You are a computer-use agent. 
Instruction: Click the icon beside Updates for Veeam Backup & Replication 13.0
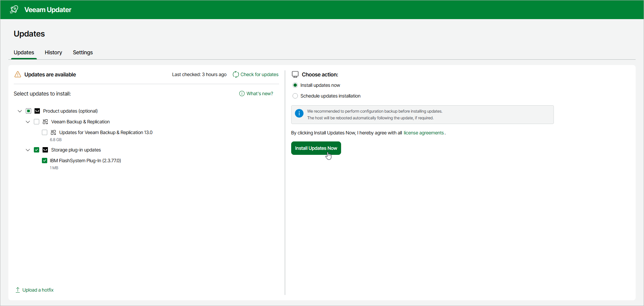53,132
